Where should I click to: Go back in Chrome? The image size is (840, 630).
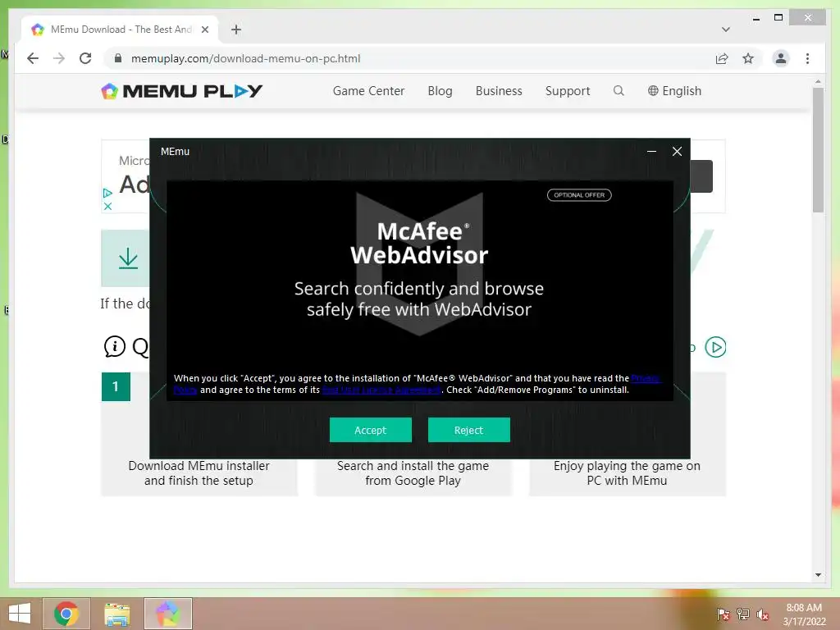33,58
